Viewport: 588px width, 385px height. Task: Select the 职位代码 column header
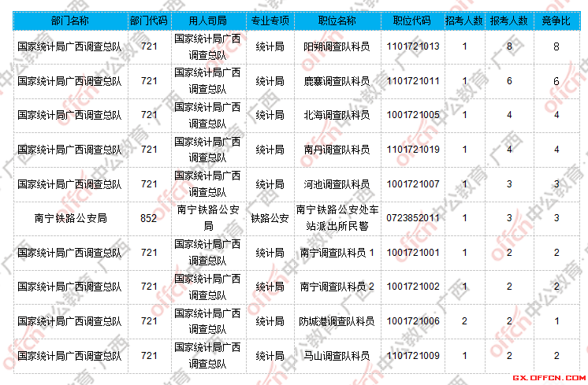pos(413,20)
